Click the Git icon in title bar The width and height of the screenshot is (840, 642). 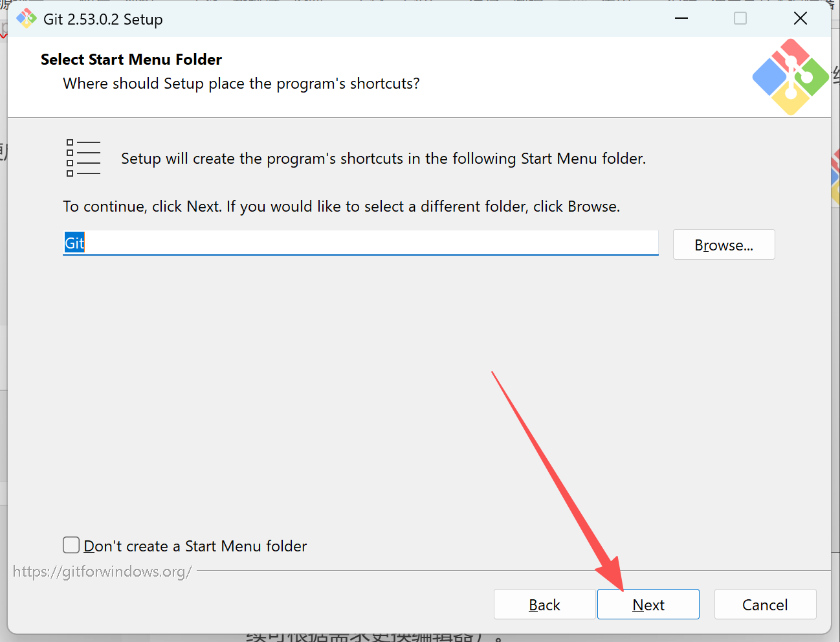[x=27, y=18]
